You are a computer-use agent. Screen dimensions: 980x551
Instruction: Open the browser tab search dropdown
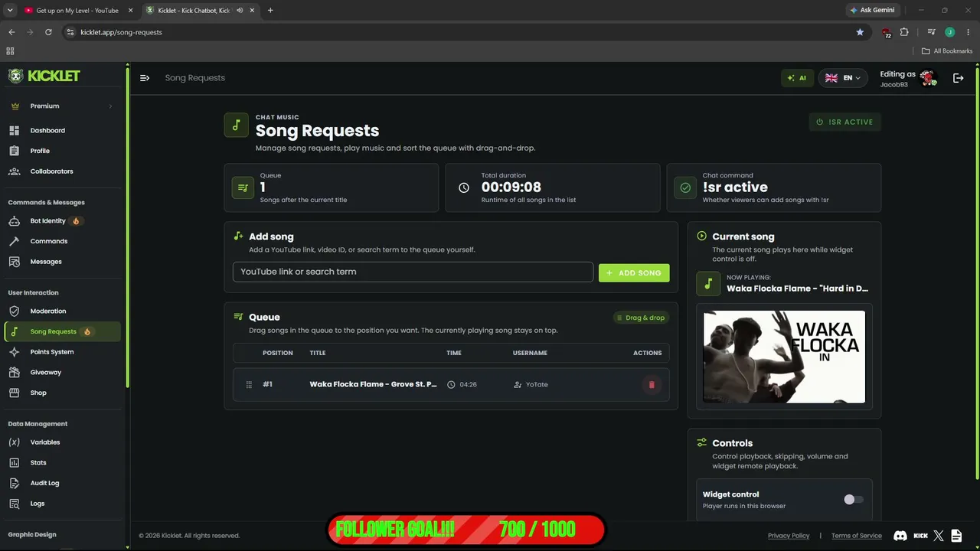(x=10, y=11)
